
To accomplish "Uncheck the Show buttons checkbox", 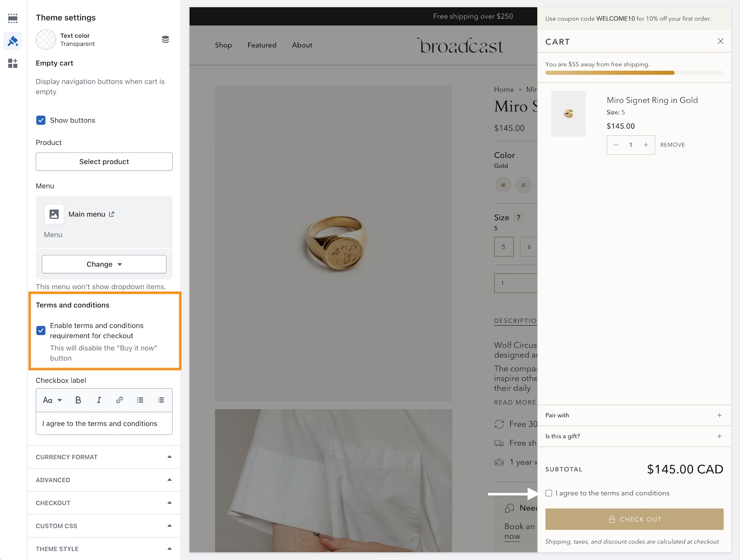I will tap(41, 120).
